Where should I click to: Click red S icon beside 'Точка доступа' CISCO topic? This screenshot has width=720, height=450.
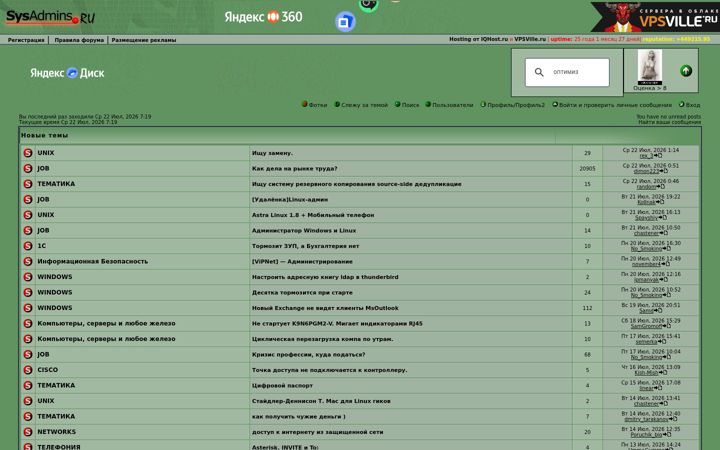click(x=28, y=370)
